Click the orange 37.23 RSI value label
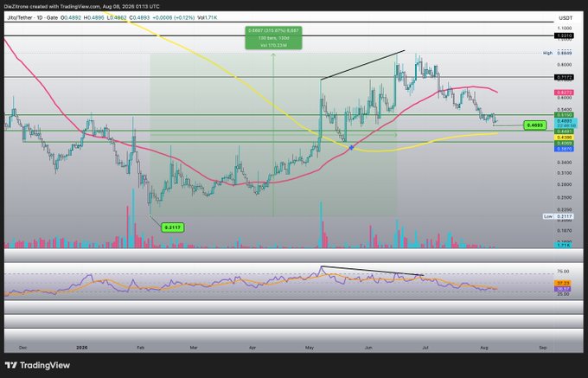The image size is (588, 378). (564, 284)
